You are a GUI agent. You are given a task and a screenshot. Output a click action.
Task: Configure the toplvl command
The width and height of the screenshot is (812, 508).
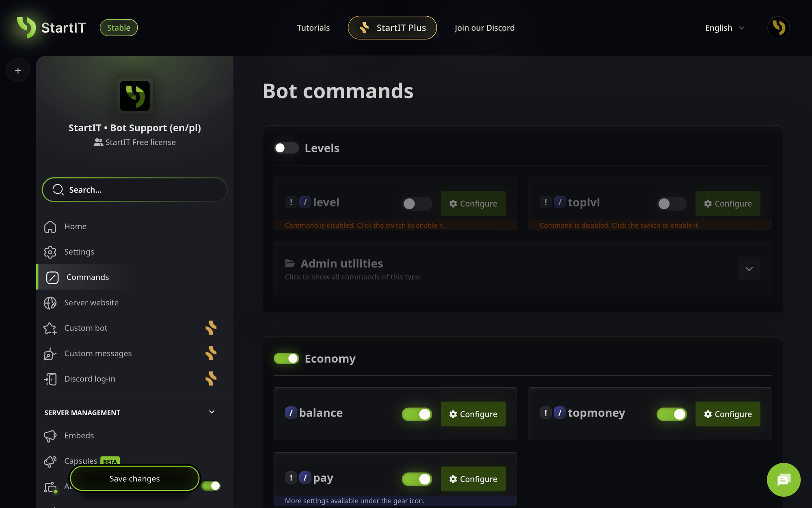coord(728,204)
